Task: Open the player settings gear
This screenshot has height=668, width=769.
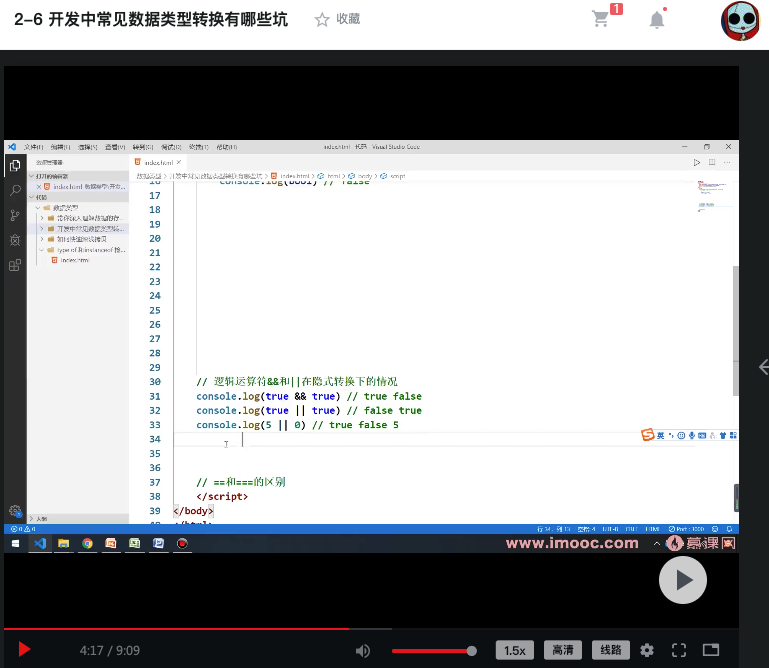Action: 647,650
